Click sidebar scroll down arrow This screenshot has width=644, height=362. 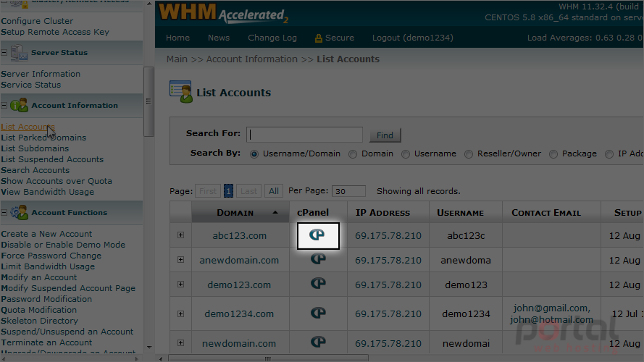tap(149, 348)
